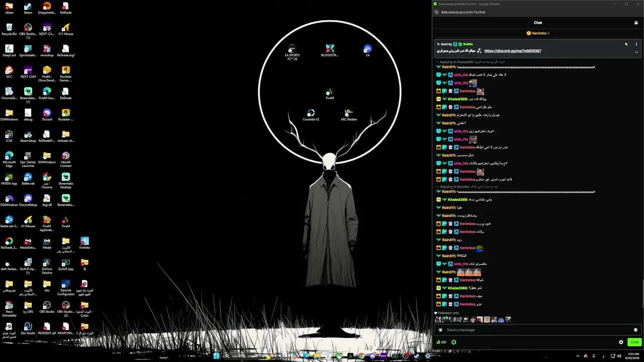Collapse the pinned message chevron

click(x=636, y=52)
